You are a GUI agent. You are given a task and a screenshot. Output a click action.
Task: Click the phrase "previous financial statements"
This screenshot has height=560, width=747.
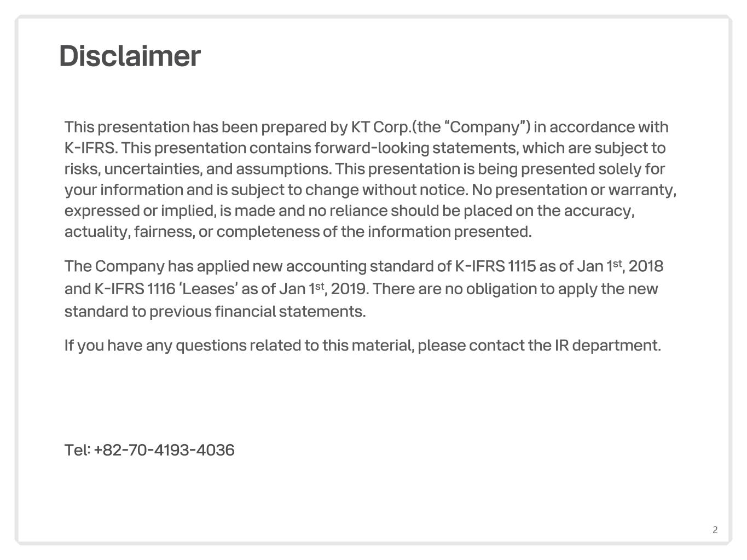pos(257,312)
